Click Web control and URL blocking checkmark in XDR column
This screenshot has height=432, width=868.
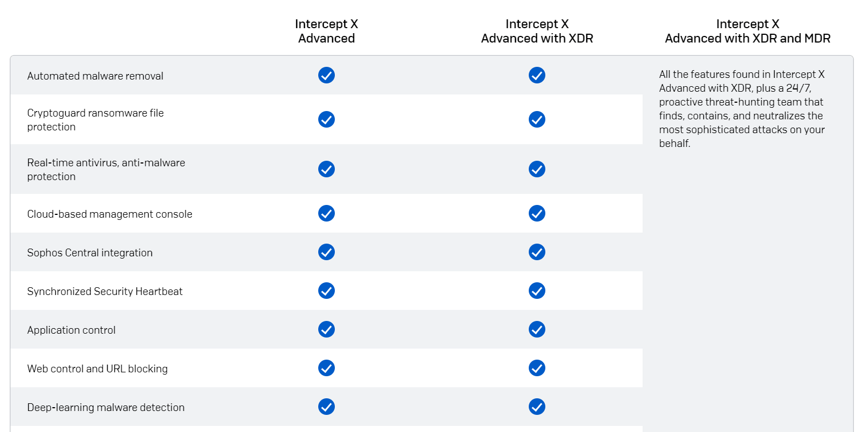click(537, 368)
